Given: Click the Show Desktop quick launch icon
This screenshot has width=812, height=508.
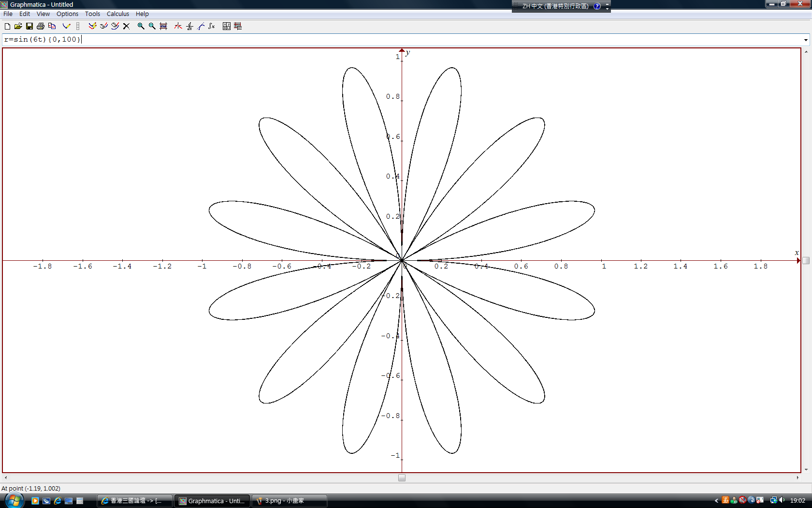Looking at the screenshot, I should click(69, 501).
